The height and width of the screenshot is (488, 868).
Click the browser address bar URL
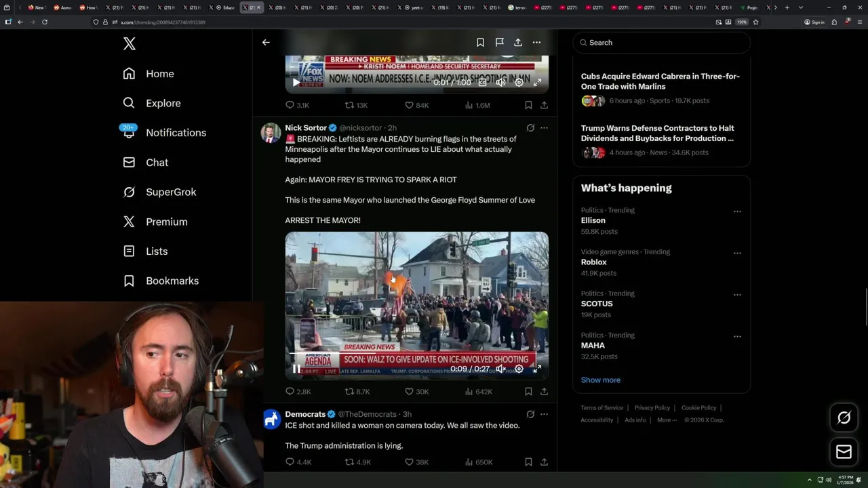[163, 22]
